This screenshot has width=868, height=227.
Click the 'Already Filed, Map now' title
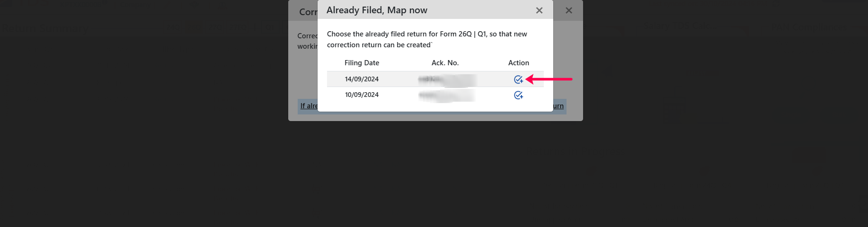[377, 10]
